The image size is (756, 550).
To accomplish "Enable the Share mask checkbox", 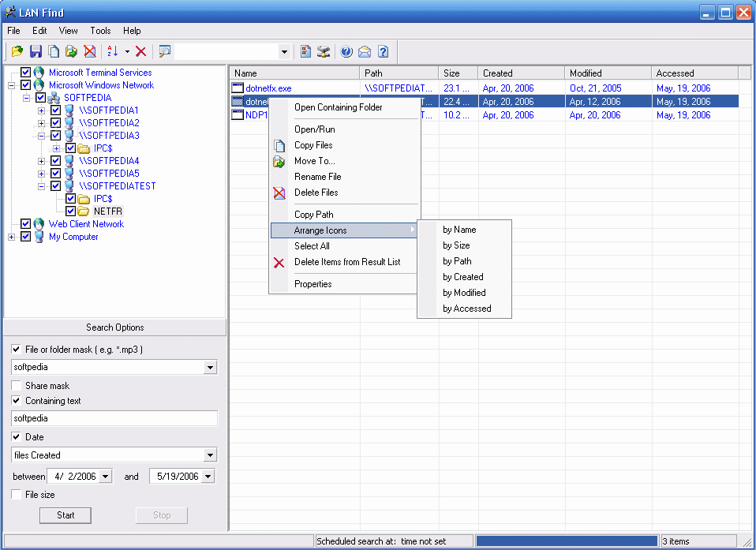I will click(17, 385).
